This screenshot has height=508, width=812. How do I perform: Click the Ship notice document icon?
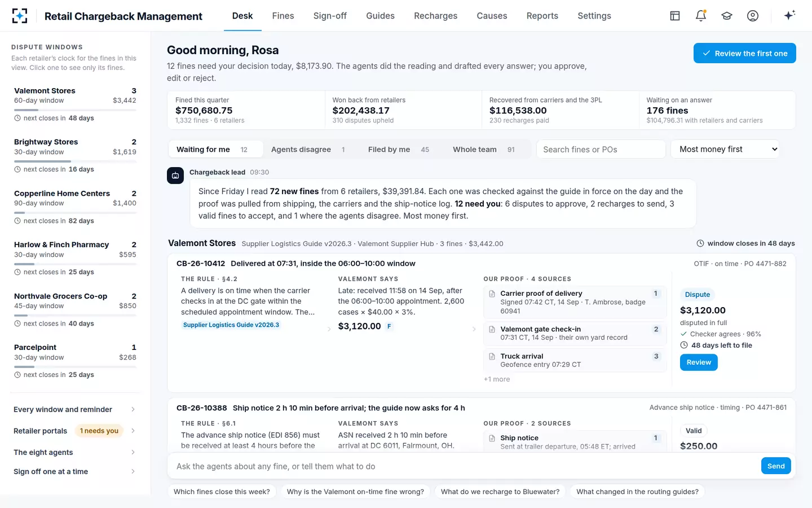coord(492,439)
